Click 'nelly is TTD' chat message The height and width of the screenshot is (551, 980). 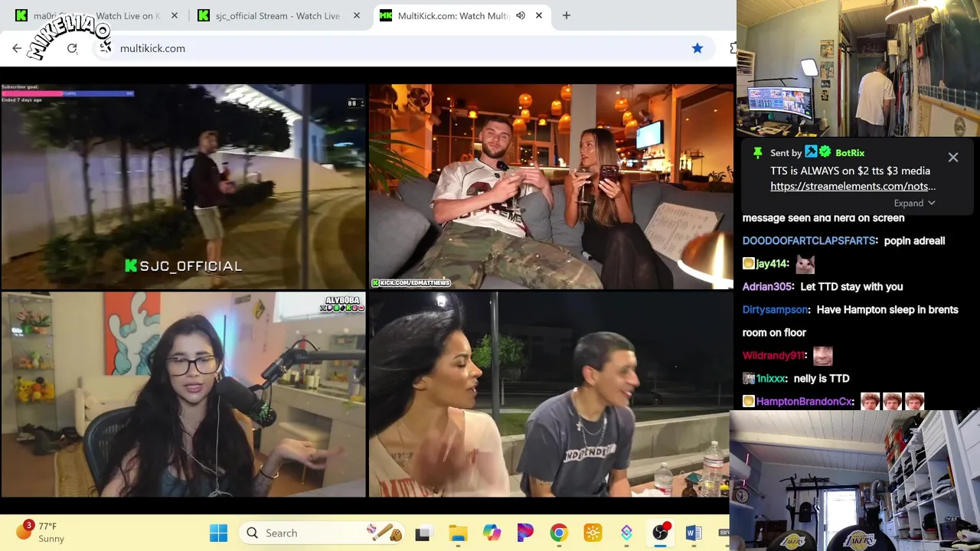click(821, 379)
